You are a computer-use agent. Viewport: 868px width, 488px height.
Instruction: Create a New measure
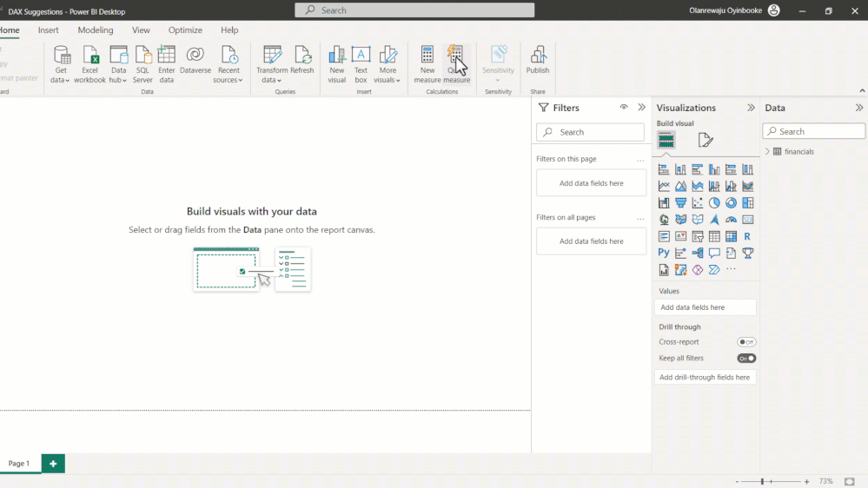(x=427, y=65)
